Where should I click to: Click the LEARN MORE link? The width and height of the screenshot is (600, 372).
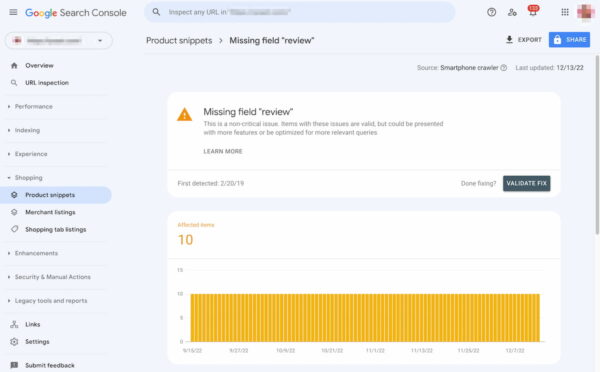click(x=223, y=151)
